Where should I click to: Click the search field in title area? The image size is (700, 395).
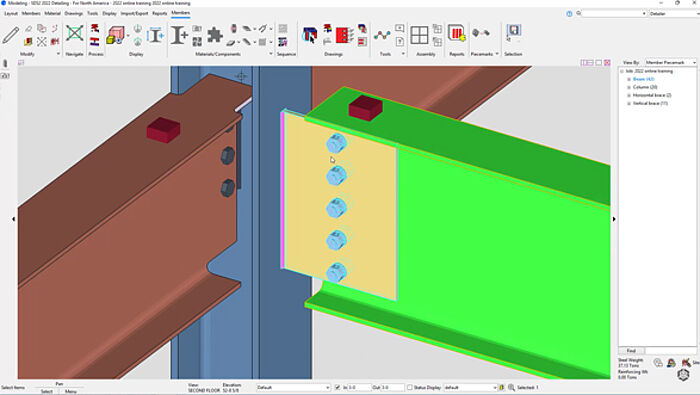[614, 13]
